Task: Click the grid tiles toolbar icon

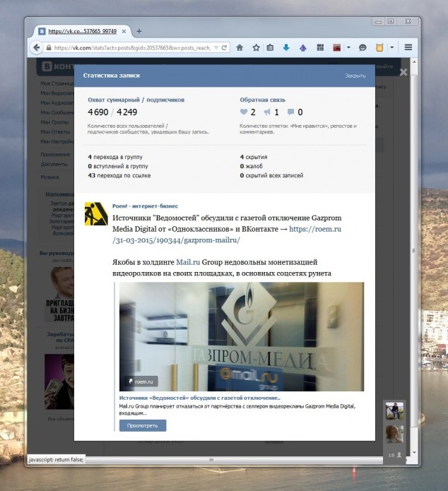Action: click(x=320, y=47)
